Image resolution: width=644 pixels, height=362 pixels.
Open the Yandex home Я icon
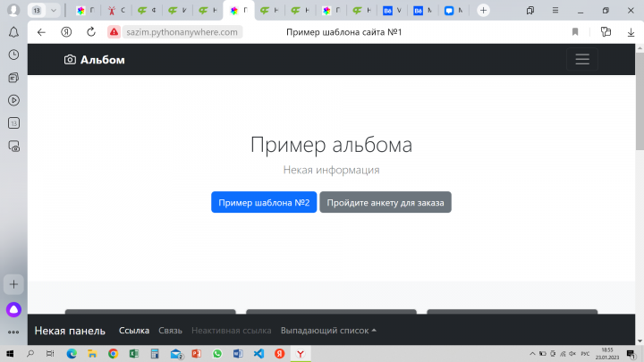[66, 32]
